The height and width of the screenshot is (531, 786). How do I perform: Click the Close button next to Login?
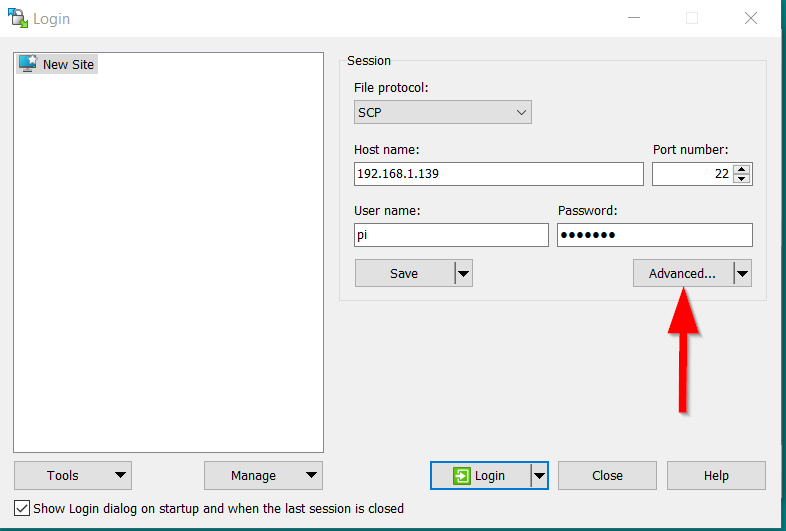[607, 476]
